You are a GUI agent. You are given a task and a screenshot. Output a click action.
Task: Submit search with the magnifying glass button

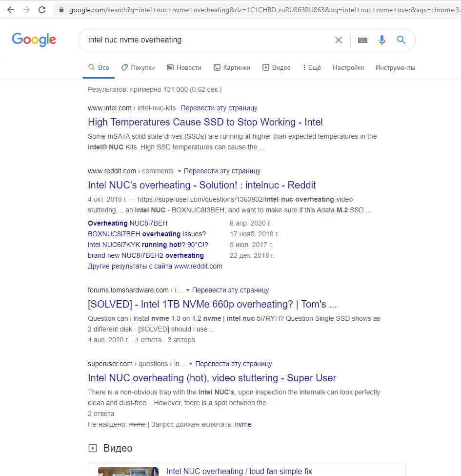coord(401,40)
